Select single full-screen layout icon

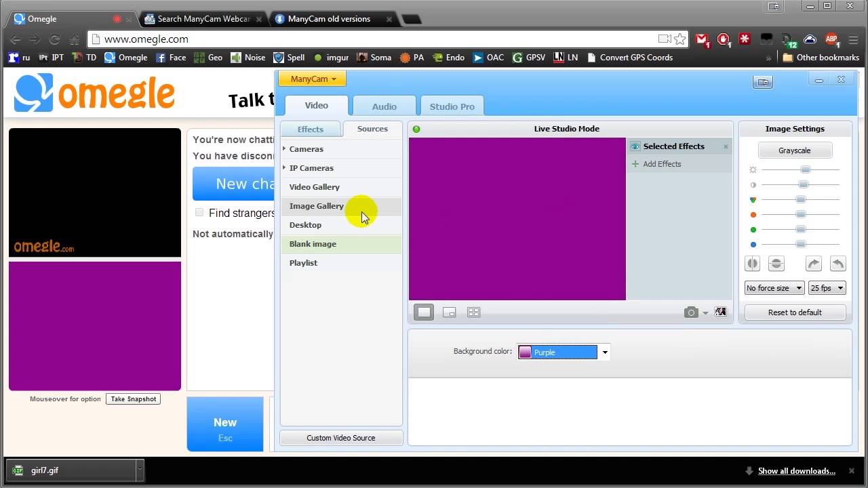tap(424, 312)
